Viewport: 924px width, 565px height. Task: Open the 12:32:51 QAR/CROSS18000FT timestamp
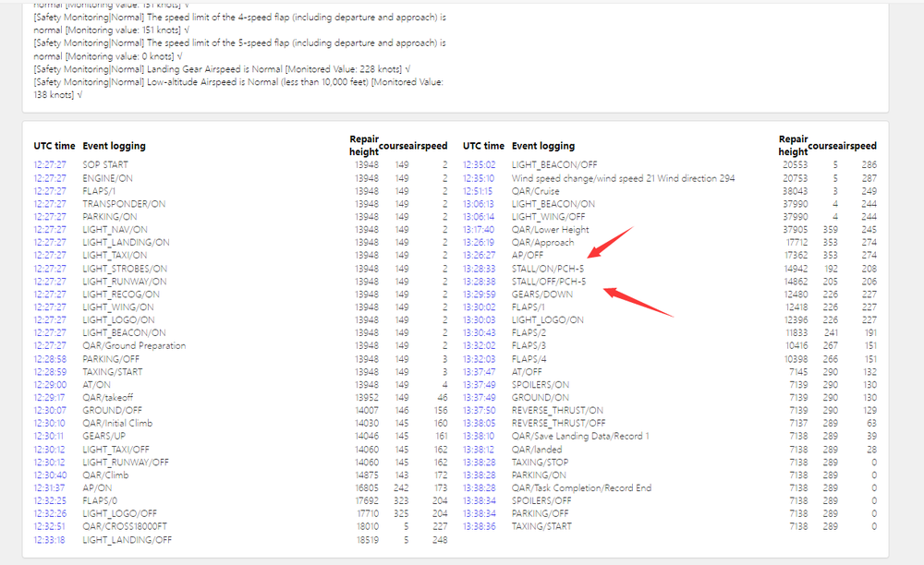click(50, 526)
